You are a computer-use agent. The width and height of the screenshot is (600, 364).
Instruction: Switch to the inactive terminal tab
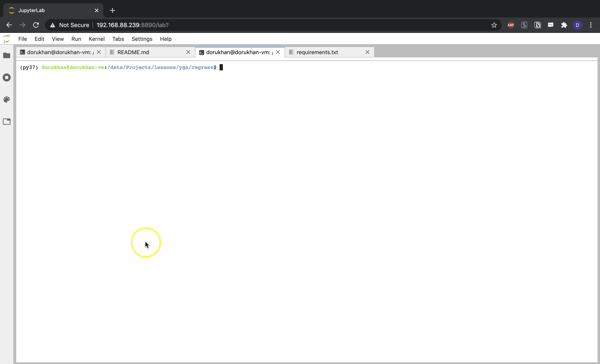tap(60, 52)
